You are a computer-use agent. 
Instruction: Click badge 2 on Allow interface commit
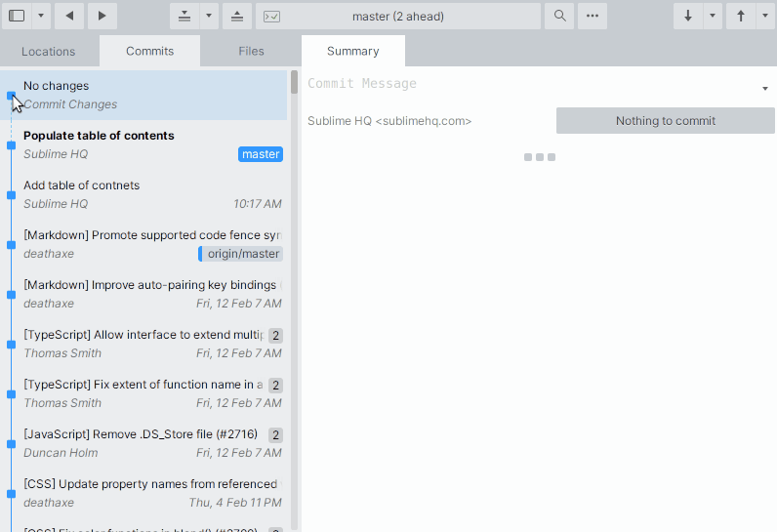click(276, 336)
